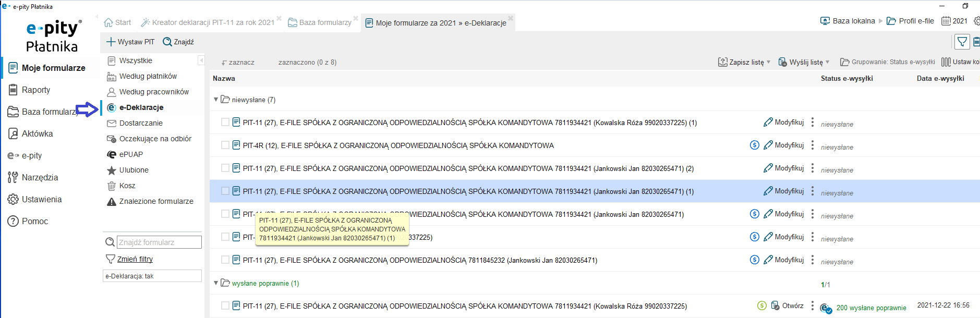Collapse the niewysyłane (7) group
This screenshot has width=980, height=318.
coord(216,99)
